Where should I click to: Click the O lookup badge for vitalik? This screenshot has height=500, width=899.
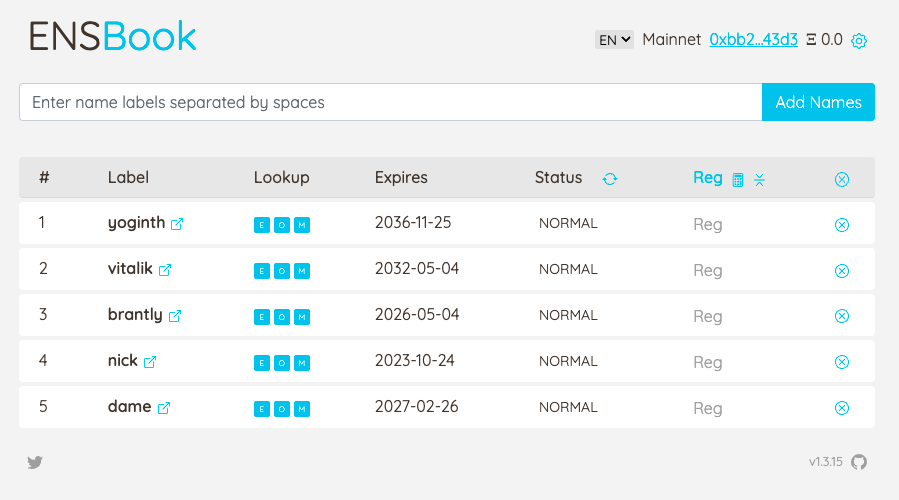tap(282, 271)
